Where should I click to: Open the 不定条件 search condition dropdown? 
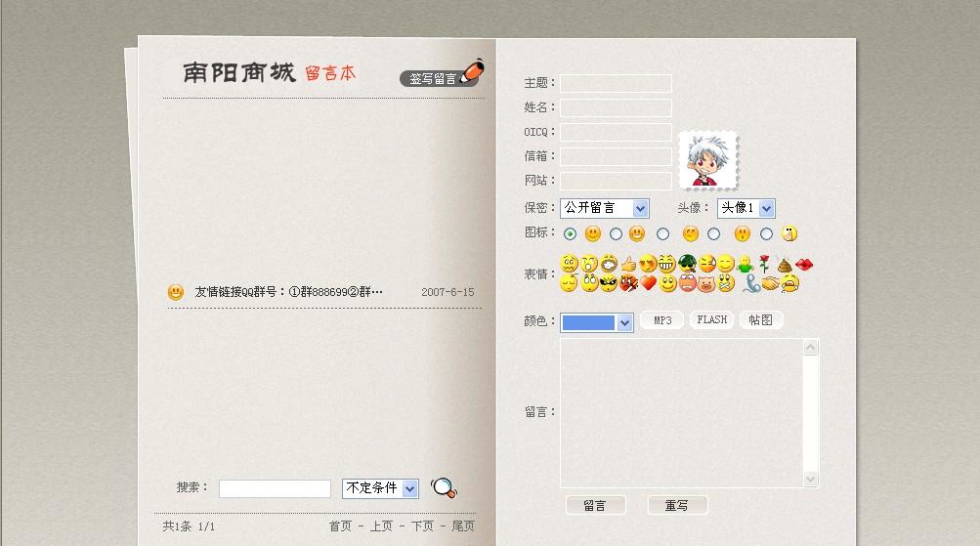[380, 488]
